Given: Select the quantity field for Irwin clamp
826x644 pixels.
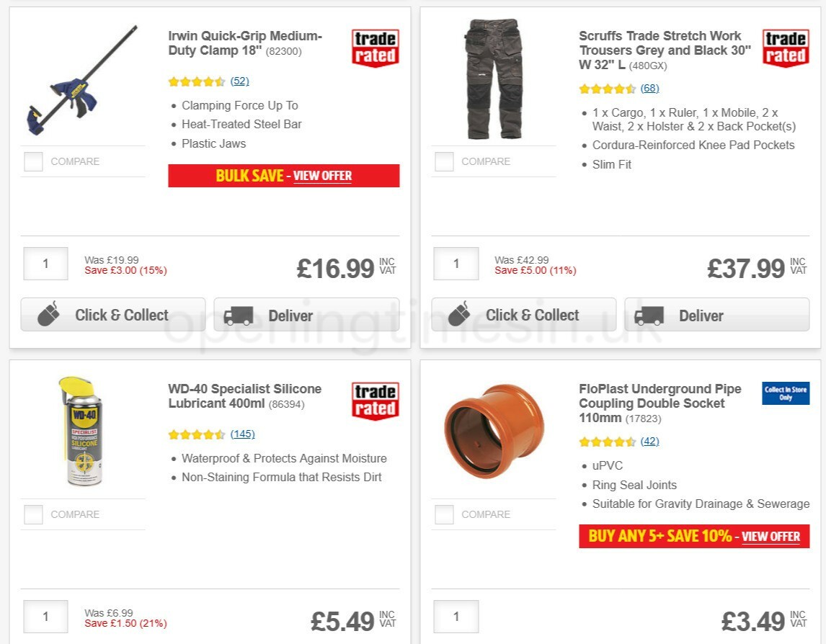Looking at the screenshot, I should pos(45,264).
